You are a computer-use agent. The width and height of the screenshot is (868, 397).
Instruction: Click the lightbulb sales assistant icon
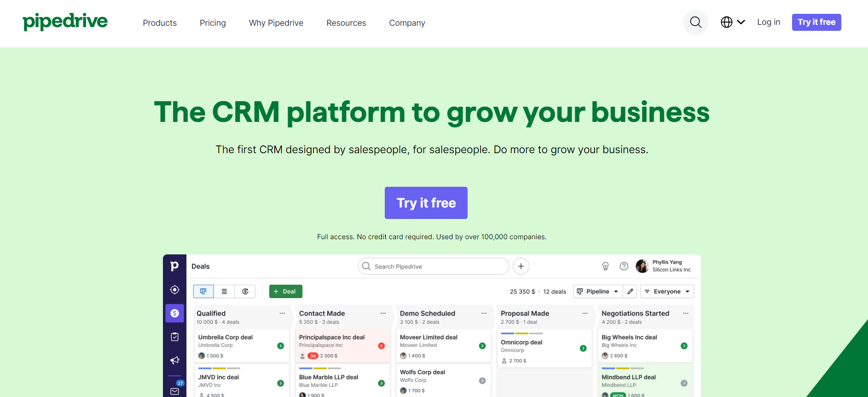[x=605, y=266]
